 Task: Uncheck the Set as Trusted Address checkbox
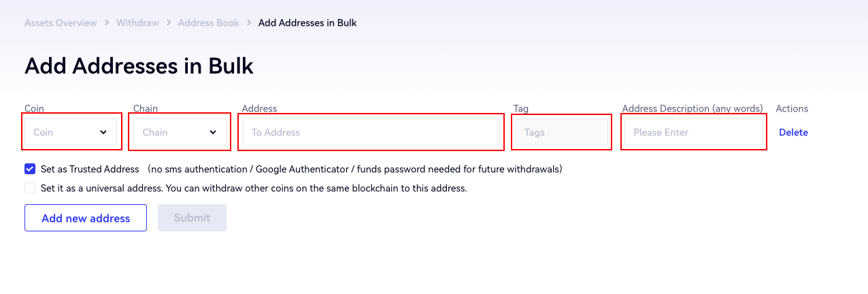tap(30, 169)
